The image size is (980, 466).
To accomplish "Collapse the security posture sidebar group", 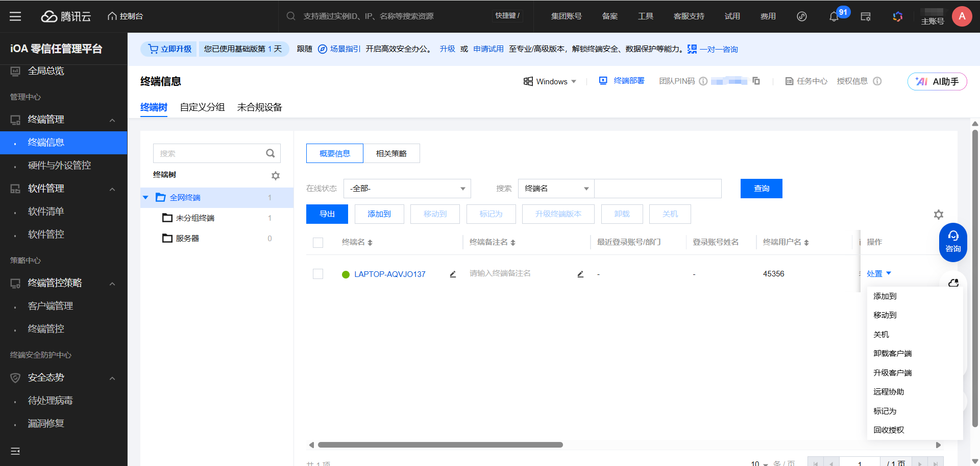I will [112, 378].
